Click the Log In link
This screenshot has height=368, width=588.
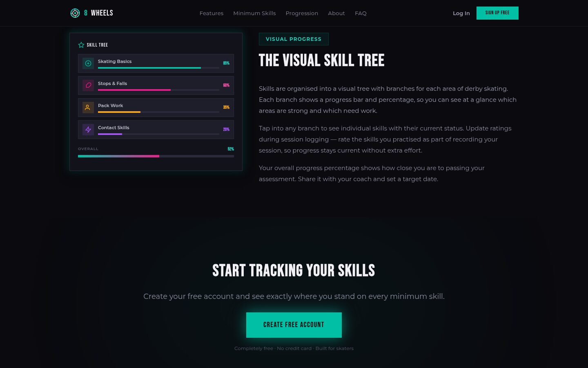pos(461,13)
